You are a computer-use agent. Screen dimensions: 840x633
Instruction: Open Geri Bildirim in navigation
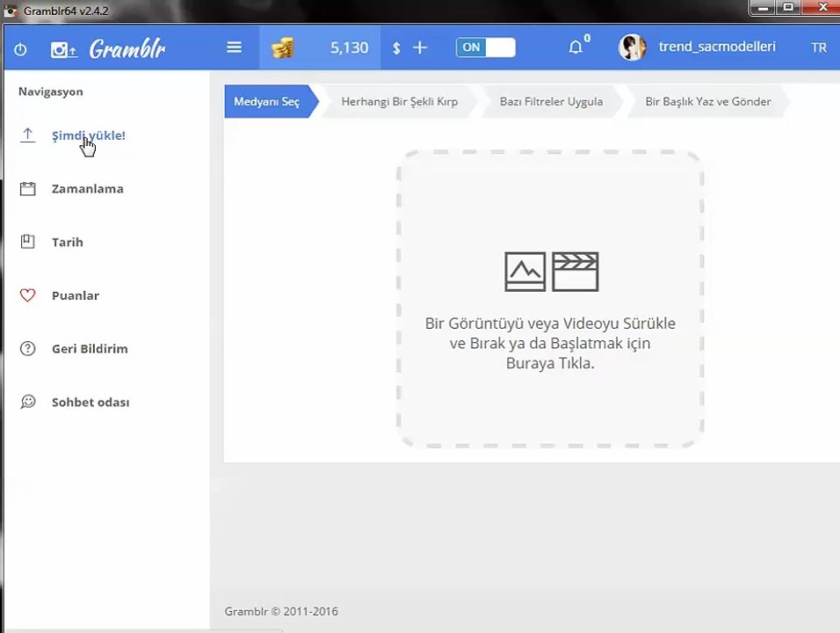90,349
